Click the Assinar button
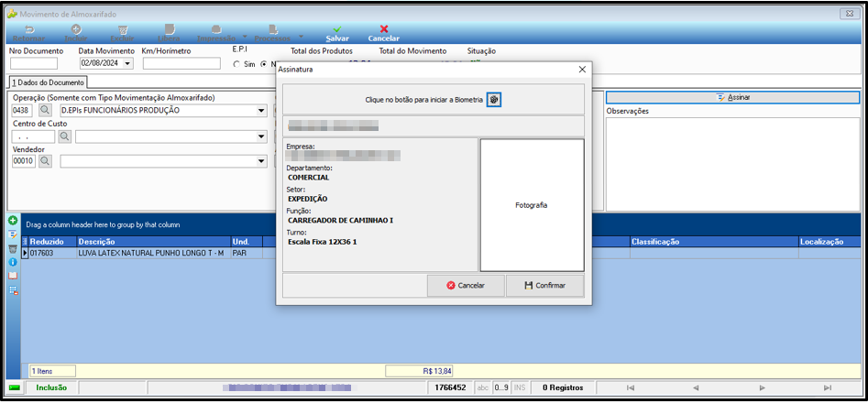 732,97
